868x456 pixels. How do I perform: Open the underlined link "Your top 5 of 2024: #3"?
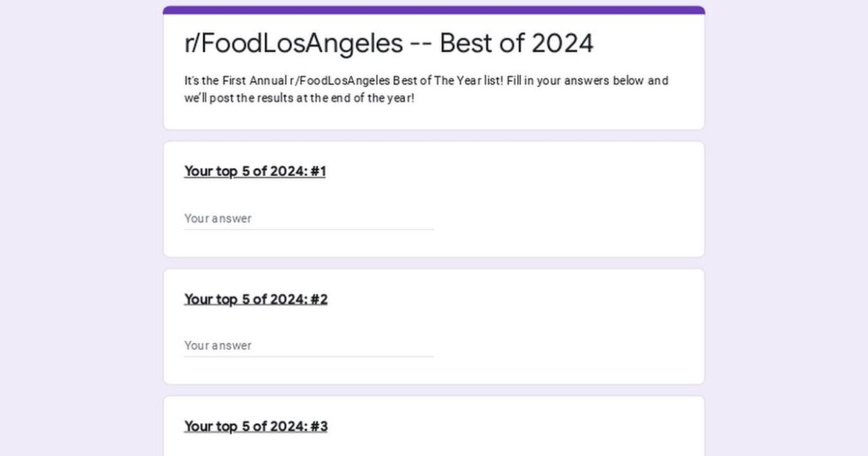pos(255,426)
